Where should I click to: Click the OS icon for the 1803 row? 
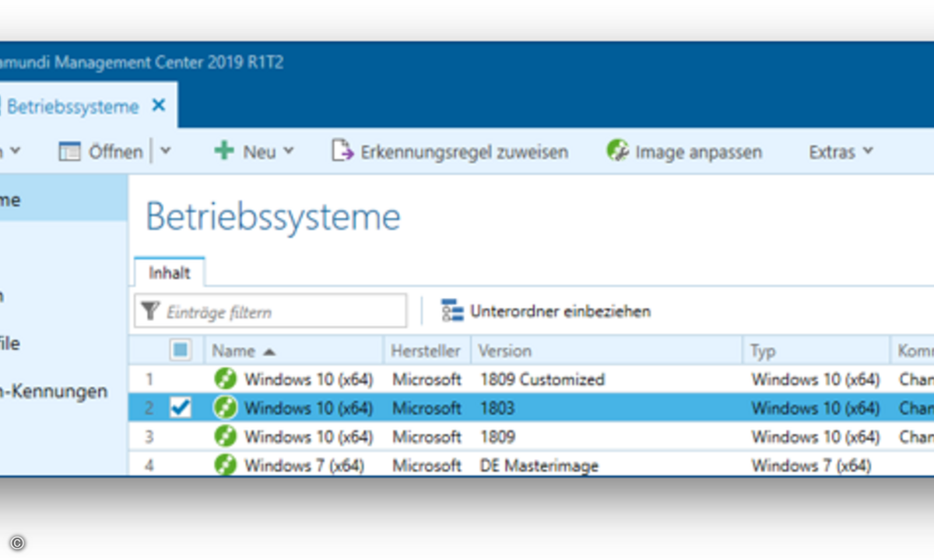tap(225, 408)
